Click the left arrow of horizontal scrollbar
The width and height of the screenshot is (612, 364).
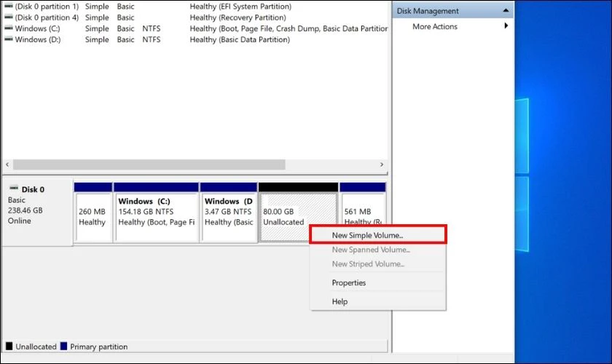(x=7, y=165)
